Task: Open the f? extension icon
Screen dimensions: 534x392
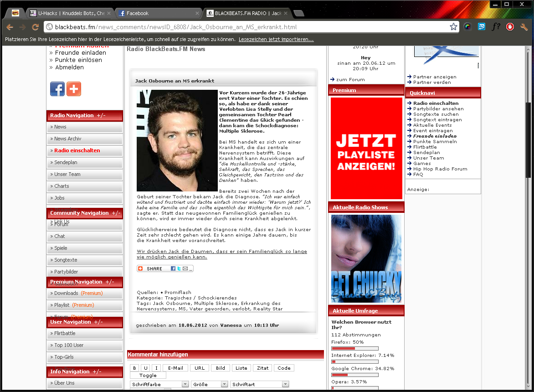Action: [496, 26]
